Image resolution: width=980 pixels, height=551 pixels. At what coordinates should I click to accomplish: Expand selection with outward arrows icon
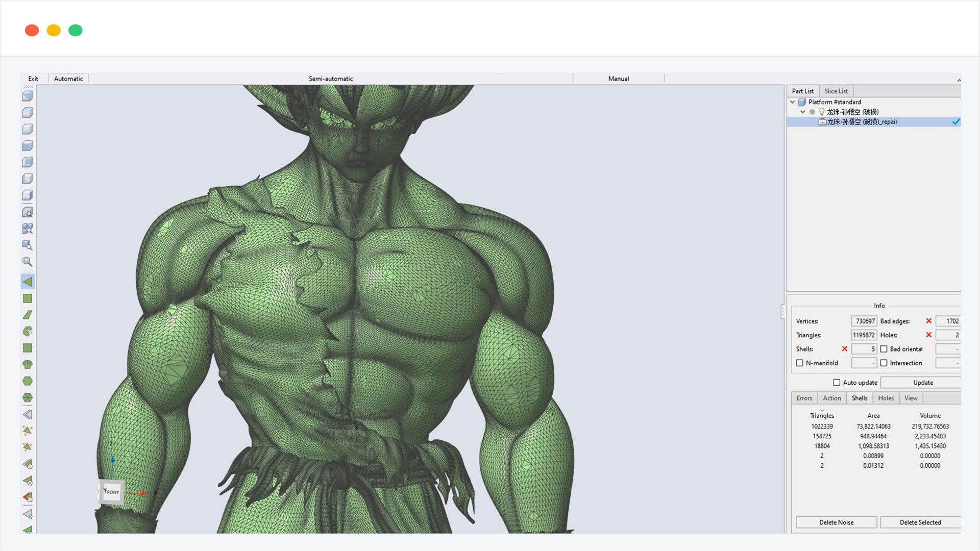pos(28,431)
